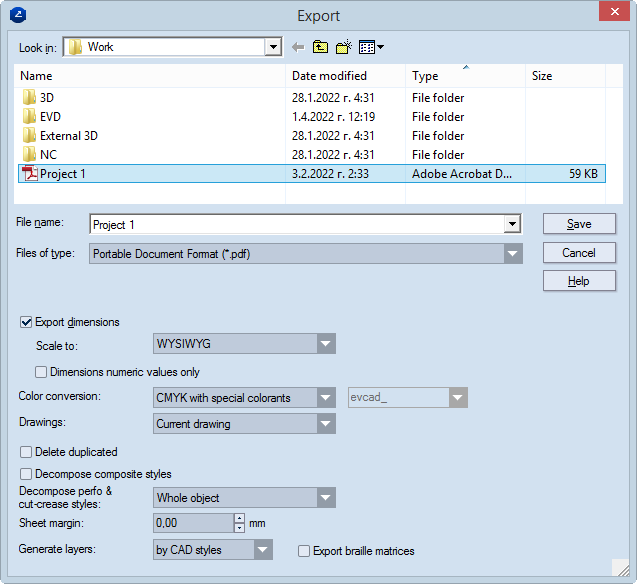637x584 pixels.
Task: Check Export braille matrices
Action: pos(305,551)
